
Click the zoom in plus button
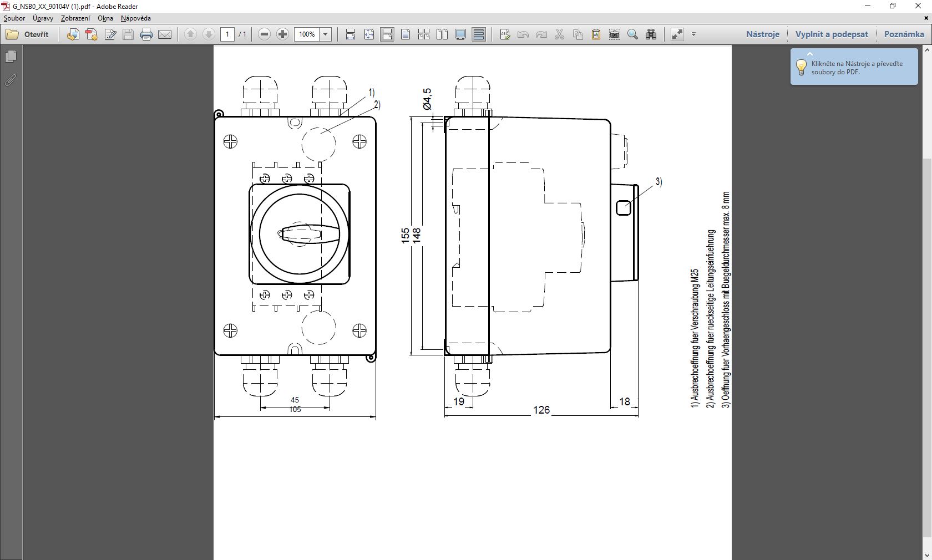282,34
